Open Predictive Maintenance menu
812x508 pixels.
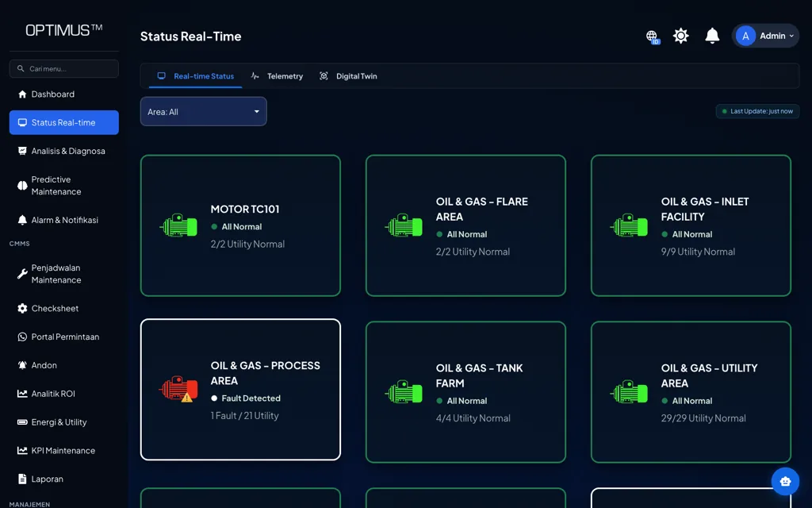63,186
